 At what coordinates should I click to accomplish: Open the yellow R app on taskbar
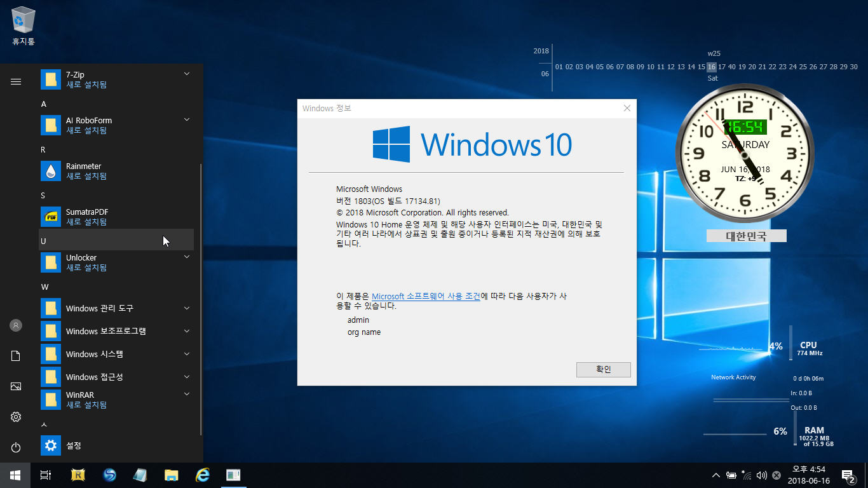click(x=79, y=475)
